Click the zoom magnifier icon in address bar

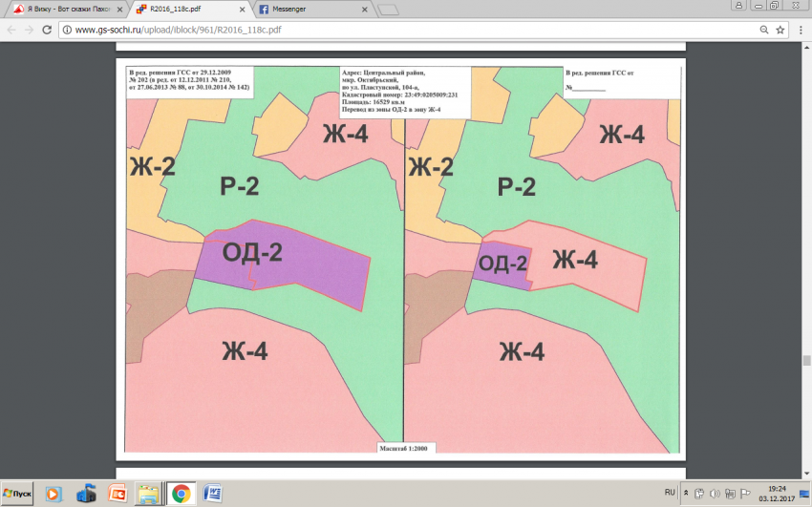(x=762, y=30)
